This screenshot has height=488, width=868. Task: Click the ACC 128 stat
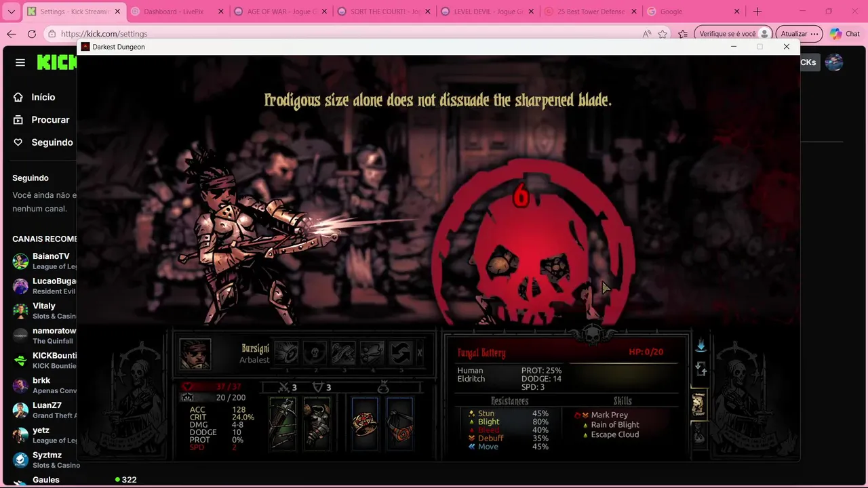[218, 409]
